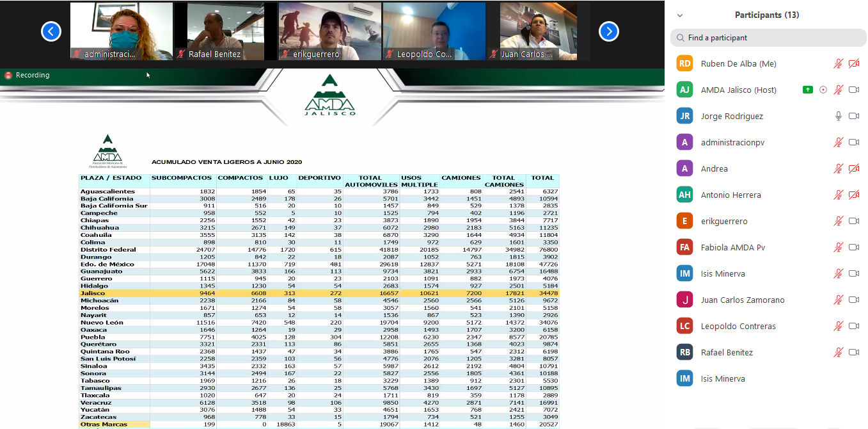
Task: Select Leopoldo's video thumbnail in the top strip
Action: click(434, 31)
